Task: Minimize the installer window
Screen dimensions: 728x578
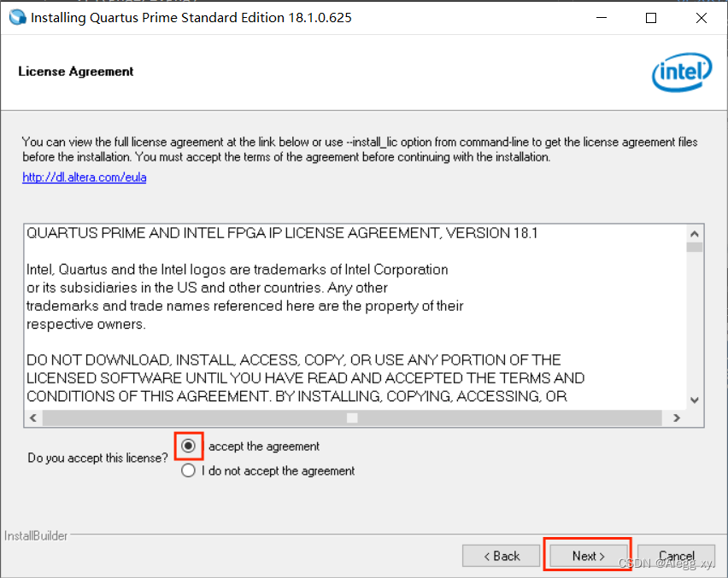Action: point(602,18)
